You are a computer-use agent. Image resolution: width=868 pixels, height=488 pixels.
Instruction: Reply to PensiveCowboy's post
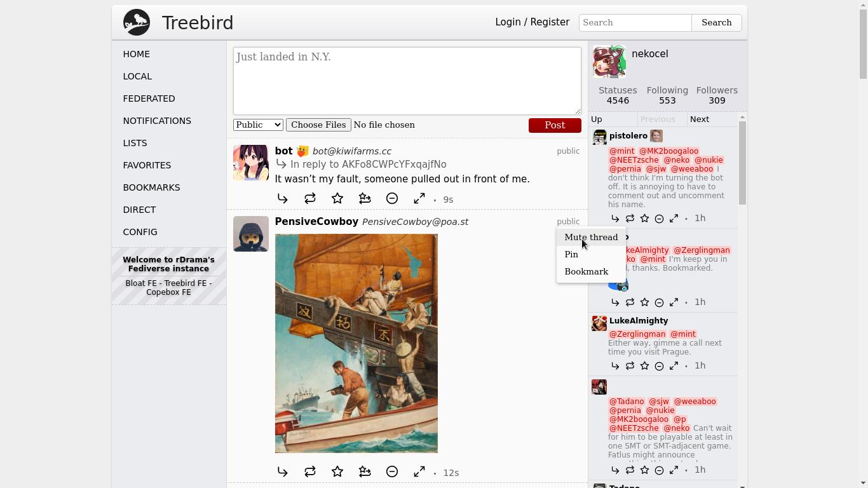[x=283, y=472]
